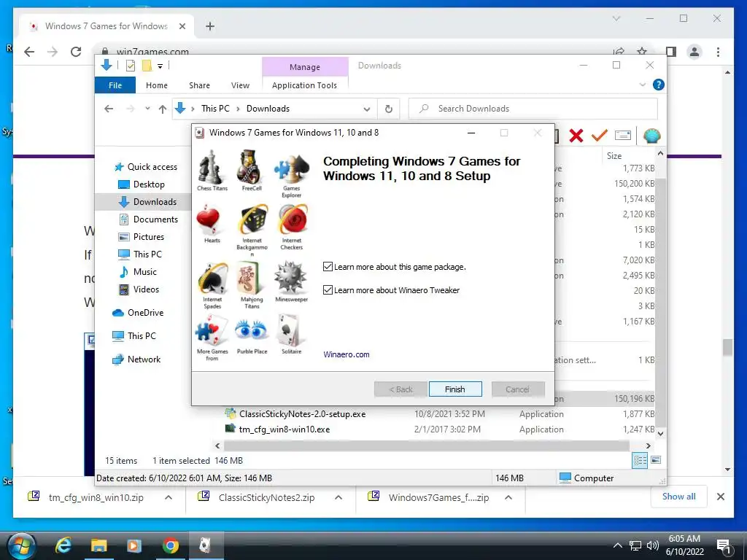Click the rename icon in Explorer toolbar
Screen dimensions: 747x560
click(623, 135)
